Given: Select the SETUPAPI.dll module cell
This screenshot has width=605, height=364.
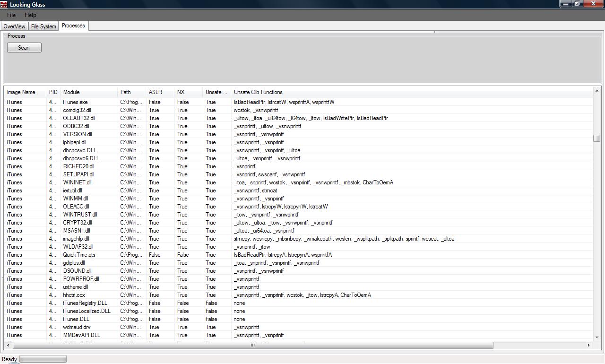Looking at the screenshot, I should [89, 174].
